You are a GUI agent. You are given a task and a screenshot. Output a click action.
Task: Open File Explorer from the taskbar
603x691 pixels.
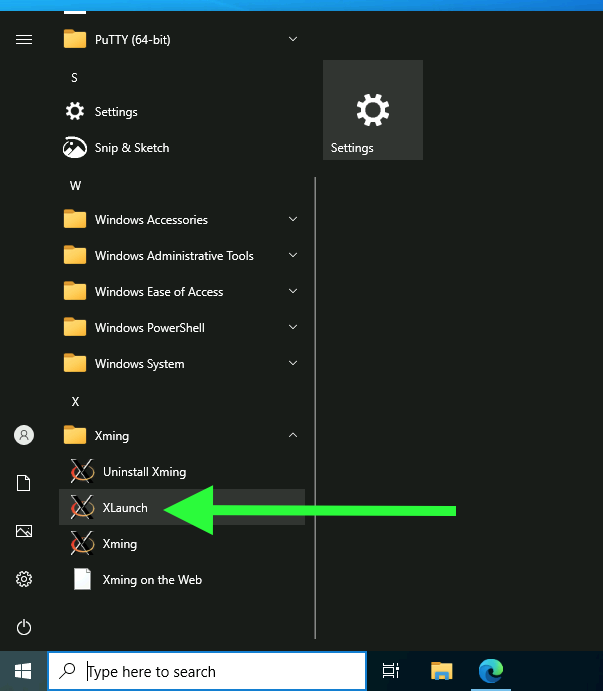pyautogui.click(x=442, y=671)
